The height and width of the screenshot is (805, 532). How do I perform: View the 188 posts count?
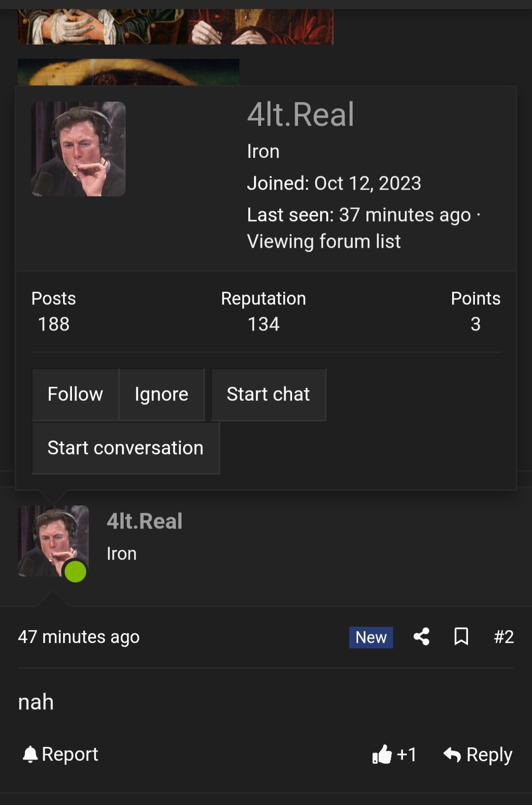(x=53, y=324)
